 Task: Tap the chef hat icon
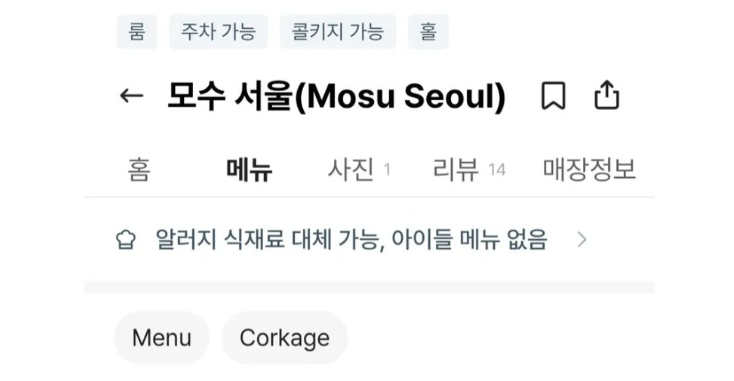point(126,240)
